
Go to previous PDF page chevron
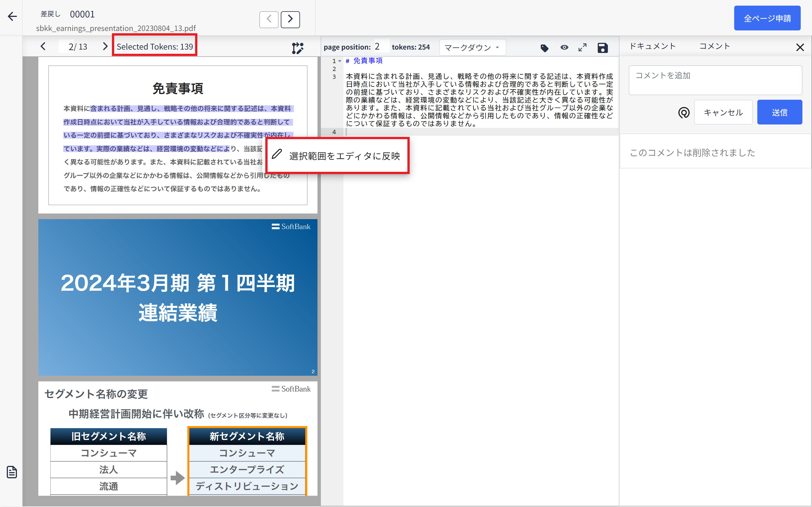tap(43, 46)
